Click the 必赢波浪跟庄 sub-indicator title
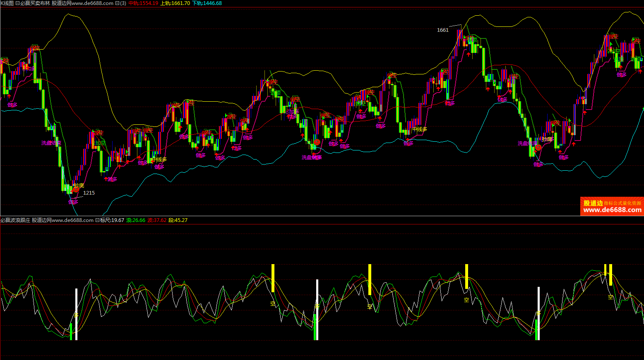Image resolution: width=644 pixels, height=360 pixels. pos(15,220)
